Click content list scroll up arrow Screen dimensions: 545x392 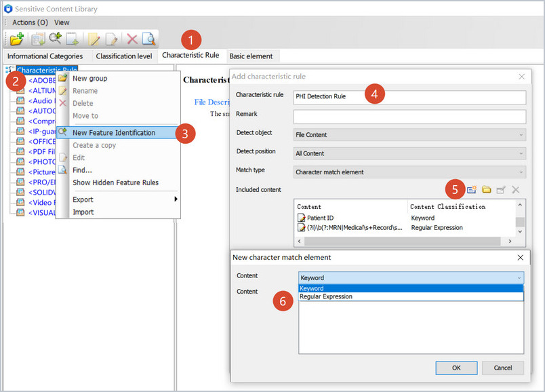click(520, 205)
